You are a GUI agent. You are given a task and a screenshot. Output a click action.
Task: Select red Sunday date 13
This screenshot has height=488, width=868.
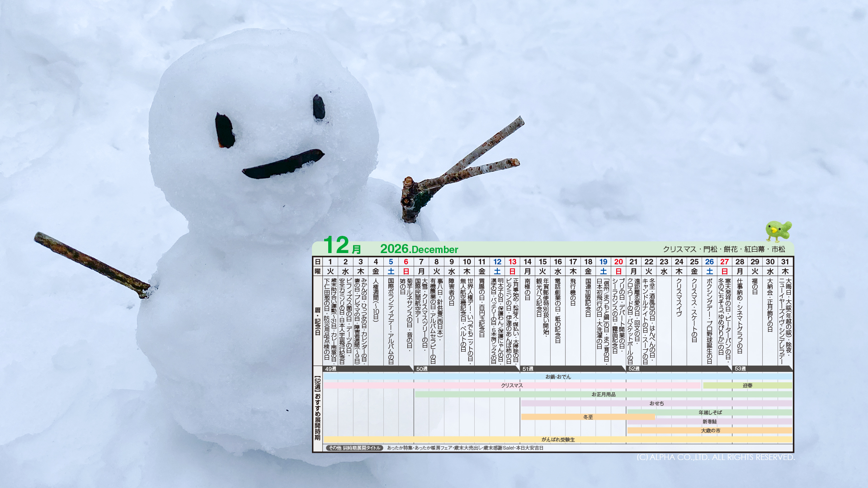512,262
